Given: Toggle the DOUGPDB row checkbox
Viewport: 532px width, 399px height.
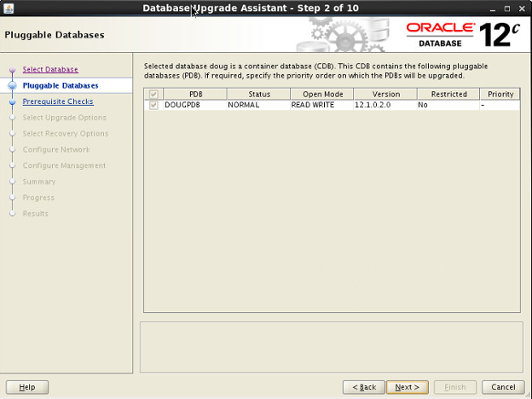Looking at the screenshot, I should [153, 105].
